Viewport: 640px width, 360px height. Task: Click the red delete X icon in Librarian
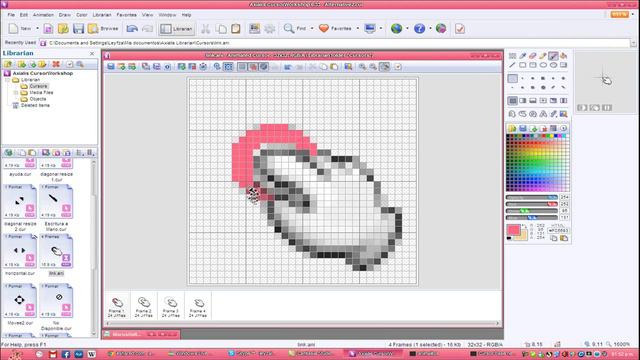(56, 64)
